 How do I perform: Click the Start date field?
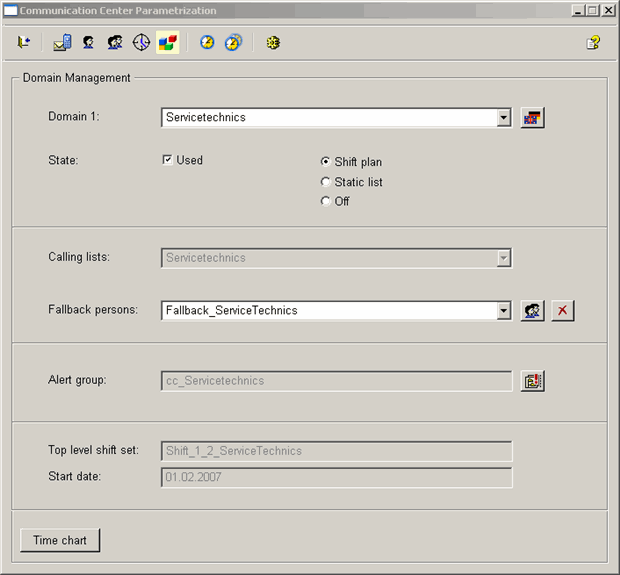tap(336, 477)
